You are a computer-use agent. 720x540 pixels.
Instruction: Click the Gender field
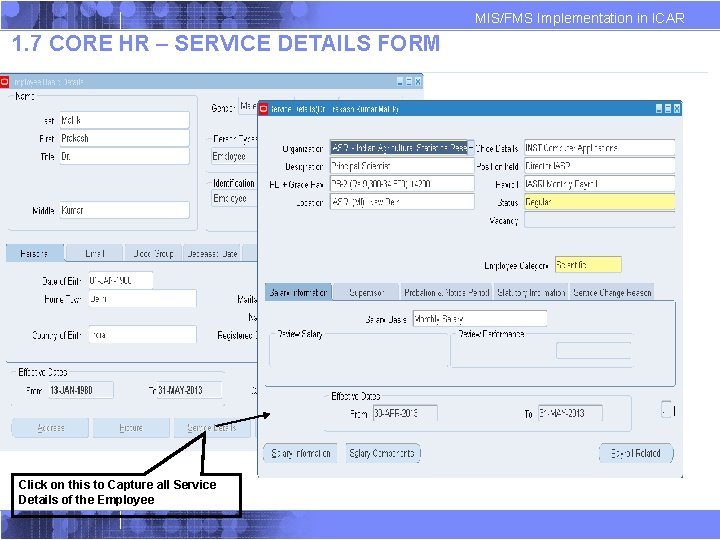[x=248, y=106]
